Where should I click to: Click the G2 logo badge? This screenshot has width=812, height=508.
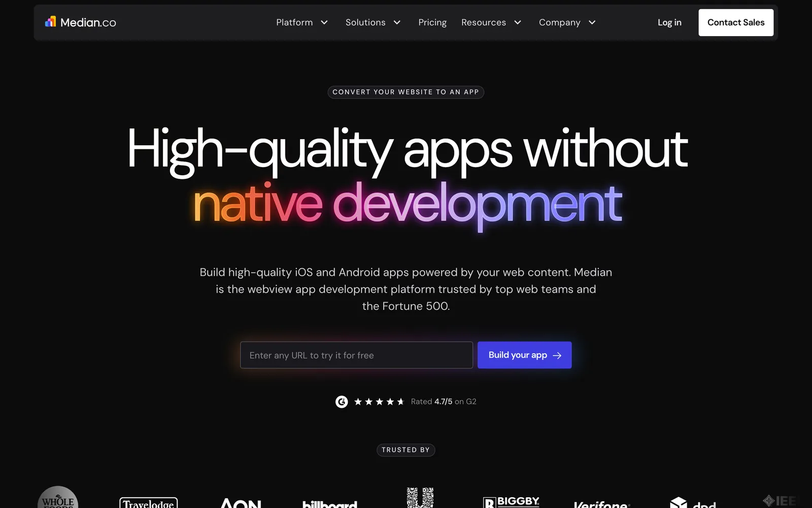coord(342,402)
